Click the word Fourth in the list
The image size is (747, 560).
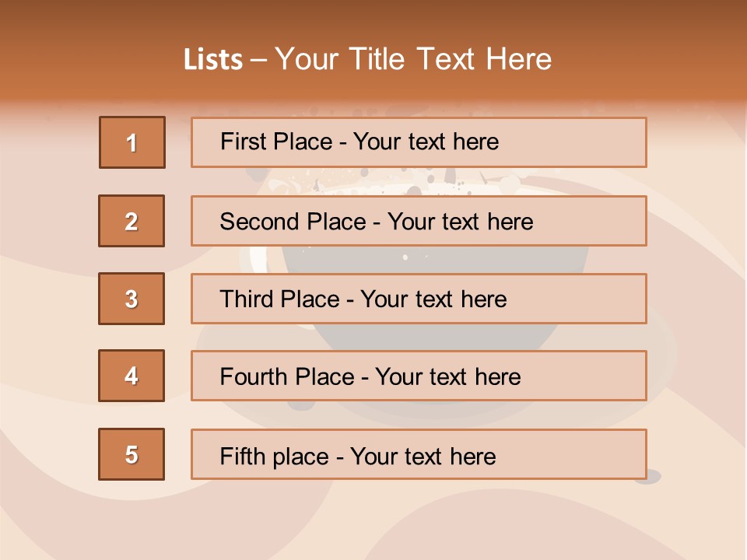click(254, 376)
